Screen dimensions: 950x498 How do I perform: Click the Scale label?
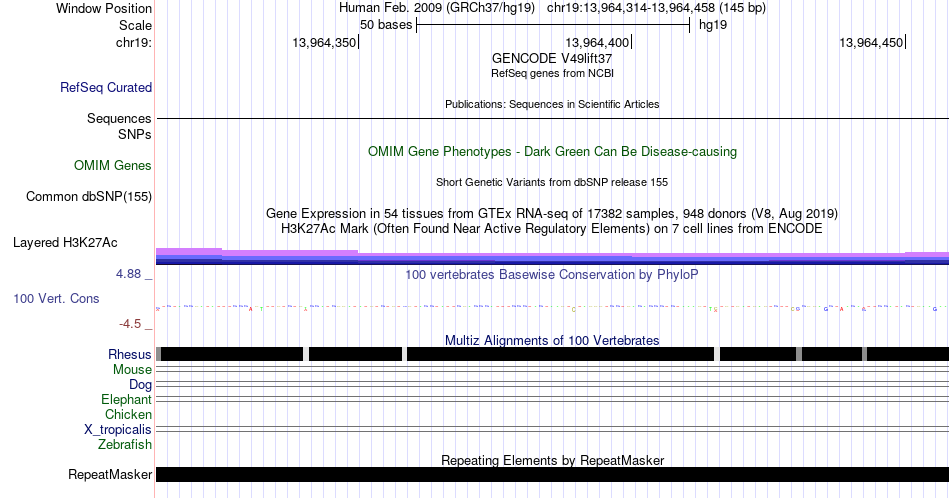click(x=136, y=25)
